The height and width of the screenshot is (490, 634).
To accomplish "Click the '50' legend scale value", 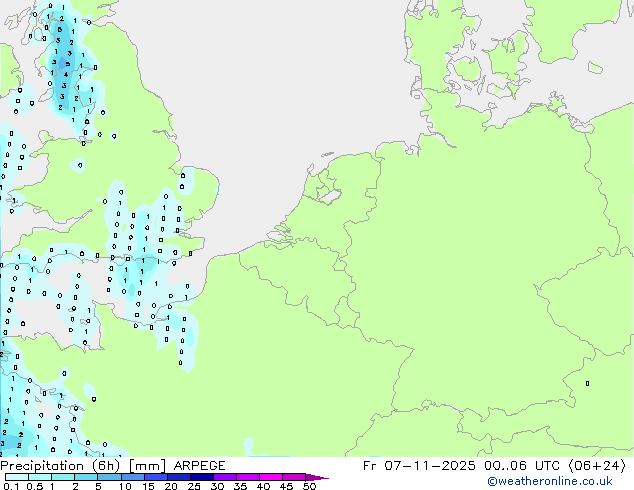I will click(x=309, y=486).
